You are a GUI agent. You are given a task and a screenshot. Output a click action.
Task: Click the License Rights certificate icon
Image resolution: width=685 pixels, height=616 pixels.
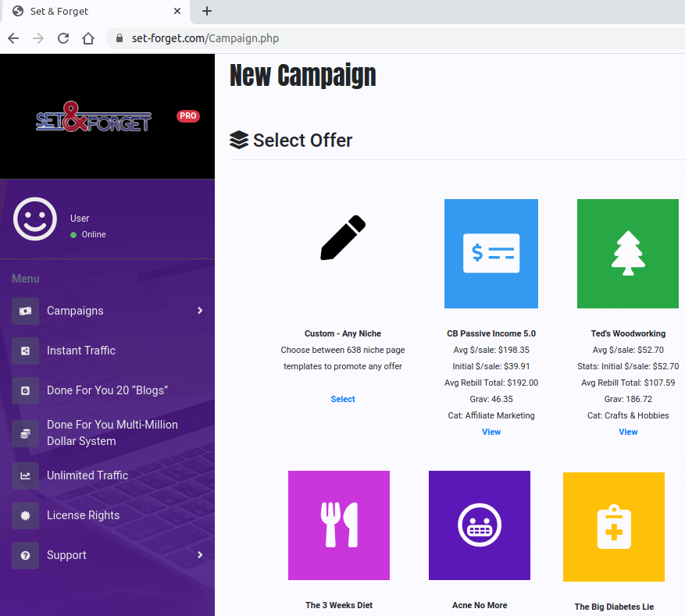coord(25,515)
